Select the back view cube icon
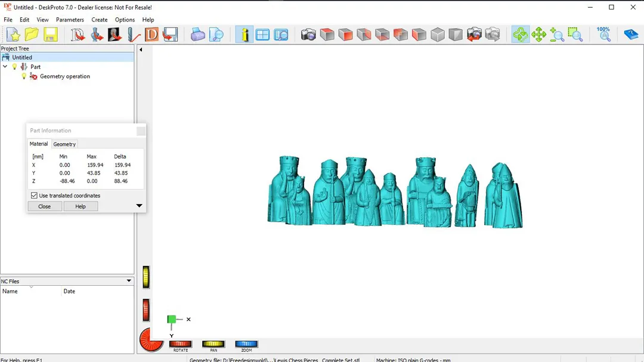Viewport: 644px width, 362px height. pyautogui.click(x=401, y=35)
